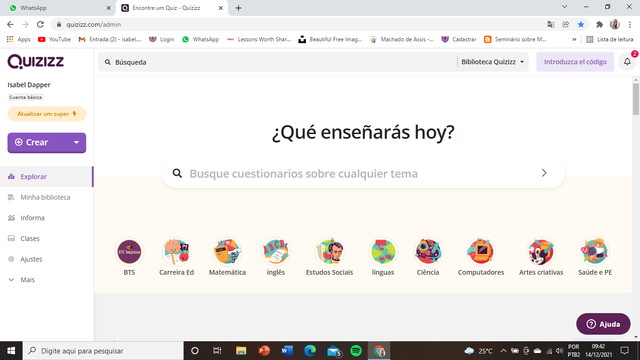Select the Matemática category icon
Image resolution: width=640 pixels, height=360 pixels.
click(227, 251)
